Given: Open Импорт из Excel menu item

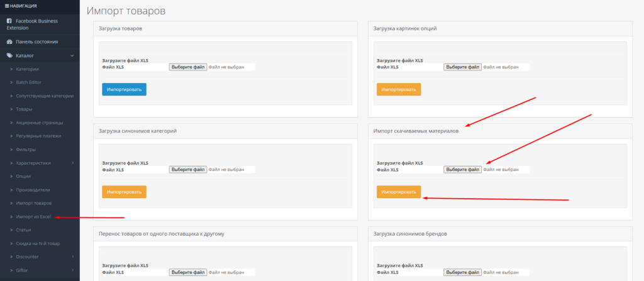Looking at the screenshot, I should [33, 217].
